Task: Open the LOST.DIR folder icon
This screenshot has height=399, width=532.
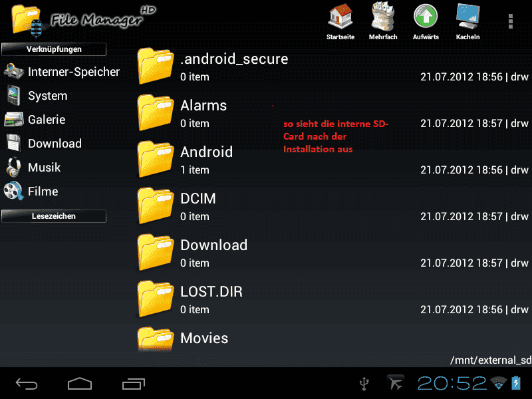Action: (156, 298)
